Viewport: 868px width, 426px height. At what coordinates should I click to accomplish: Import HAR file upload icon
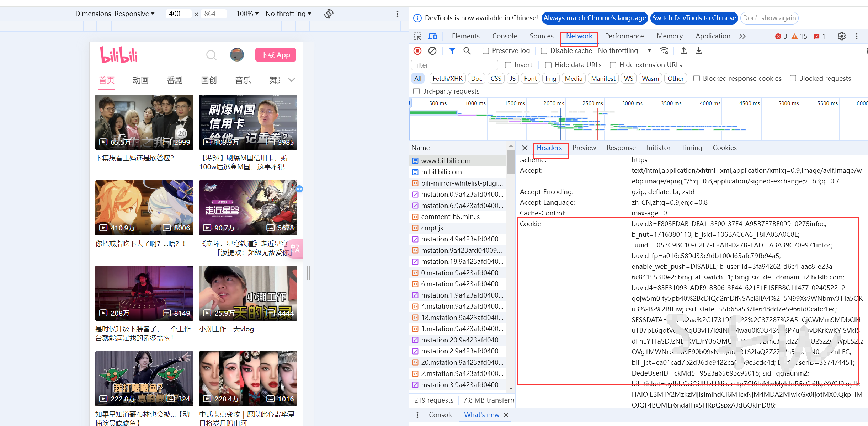coord(683,51)
